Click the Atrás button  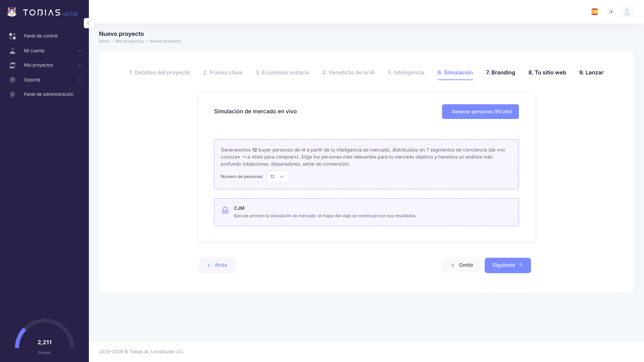[x=217, y=265]
